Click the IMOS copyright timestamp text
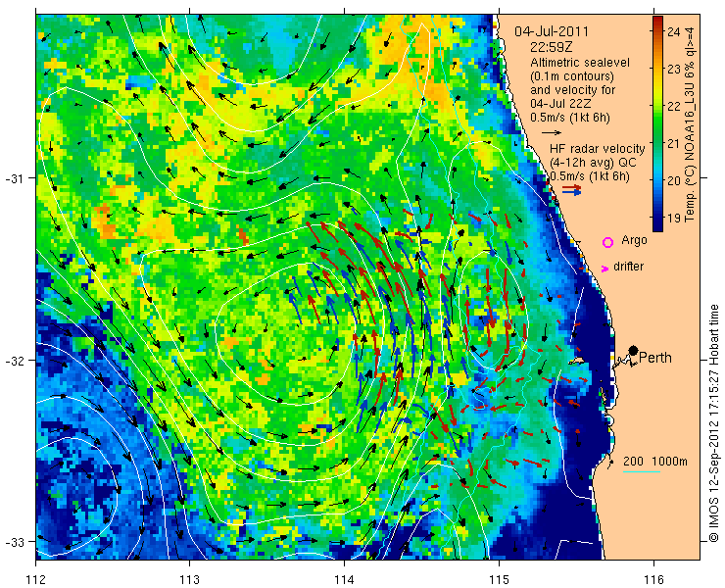 pos(713,422)
